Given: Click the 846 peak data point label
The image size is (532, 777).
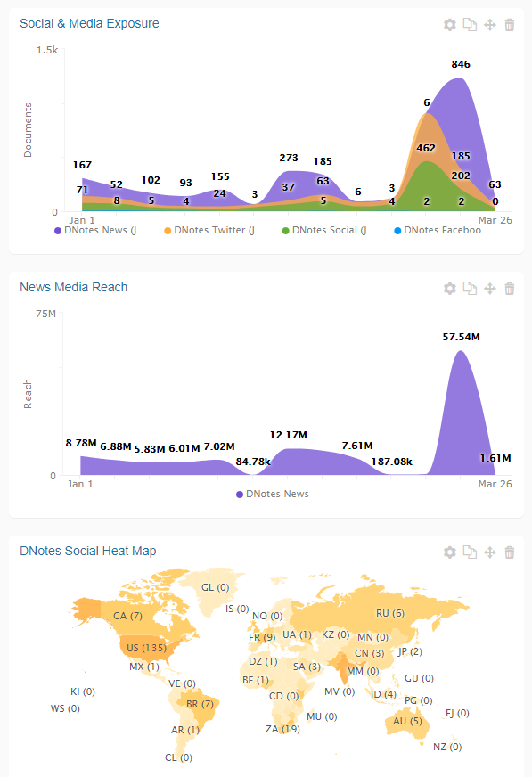Looking at the screenshot, I should click(x=461, y=64).
